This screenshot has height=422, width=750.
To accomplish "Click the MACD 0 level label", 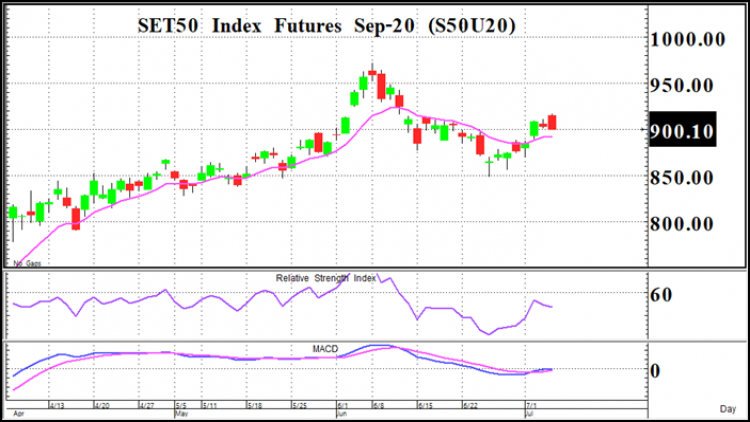I will [x=655, y=371].
